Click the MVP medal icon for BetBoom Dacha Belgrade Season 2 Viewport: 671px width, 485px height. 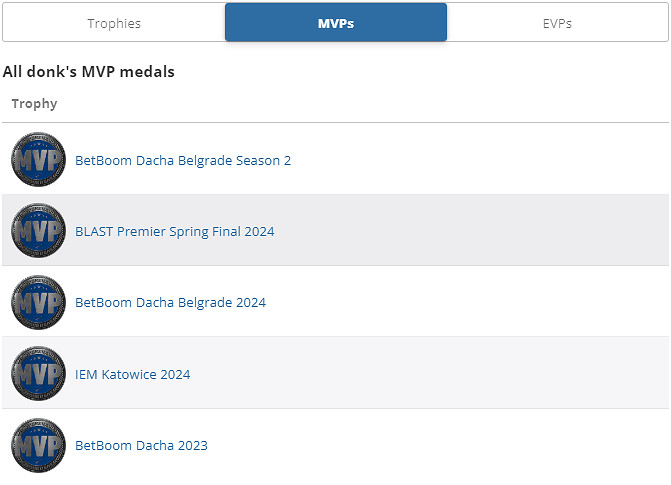point(38,159)
